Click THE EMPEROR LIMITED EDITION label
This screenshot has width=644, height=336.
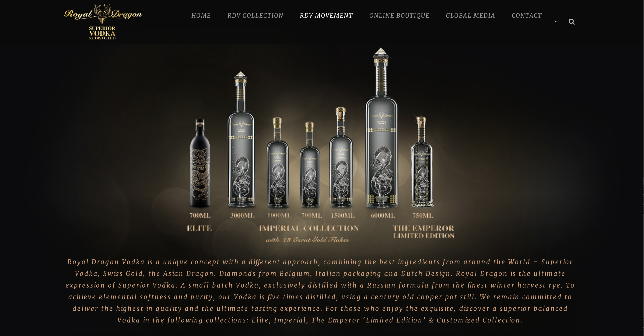tap(423, 232)
